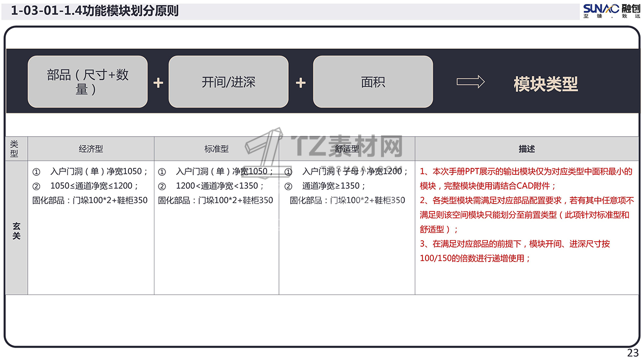Viewport: 644px width, 362px height.
Task: Click the 标准型 column header
Action: 216,149
